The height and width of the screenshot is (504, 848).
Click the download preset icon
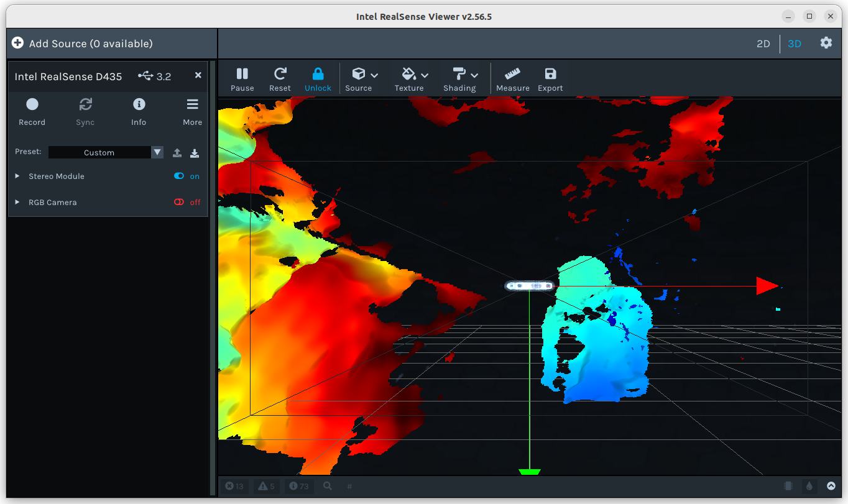coord(195,153)
